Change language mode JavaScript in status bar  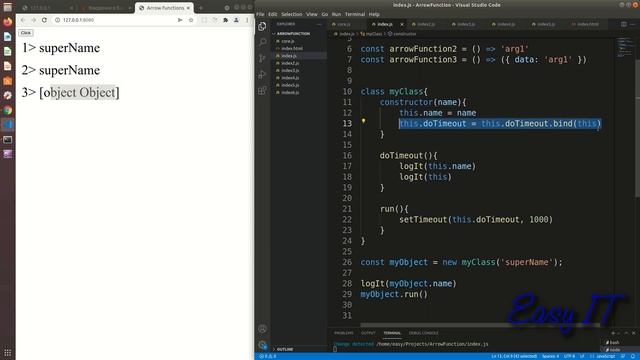[x=605, y=356]
